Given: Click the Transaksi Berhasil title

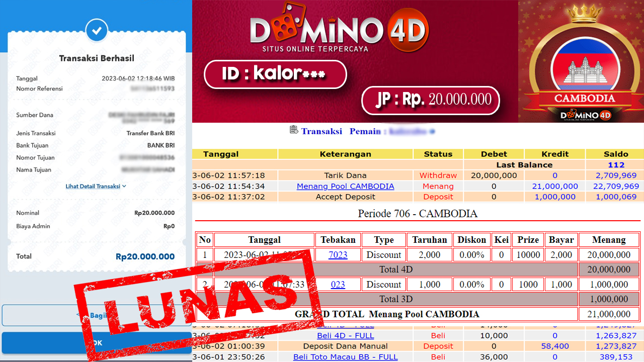Looking at the screenshot, I should [97, 58].
